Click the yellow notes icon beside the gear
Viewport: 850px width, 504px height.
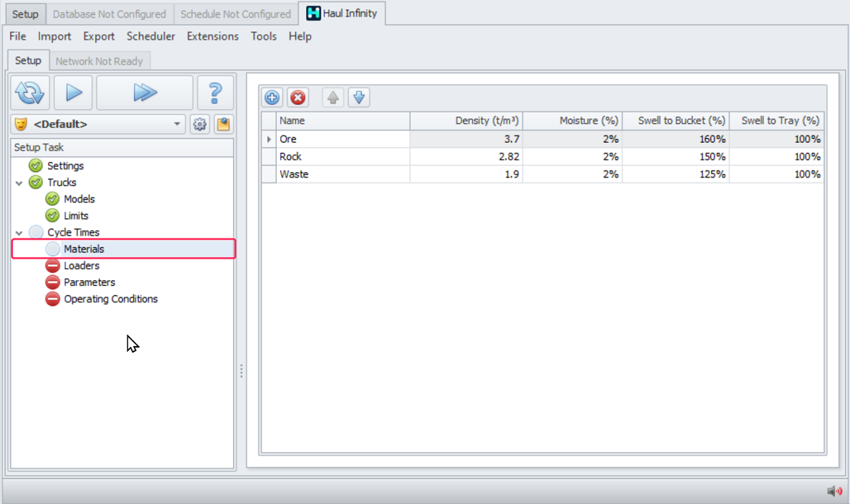(223, 125)
